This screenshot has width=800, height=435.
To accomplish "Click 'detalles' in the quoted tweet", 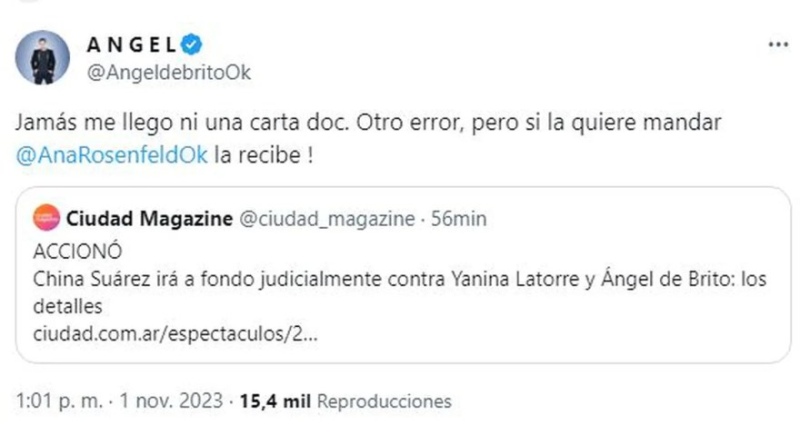I will [x=63, y=308].
